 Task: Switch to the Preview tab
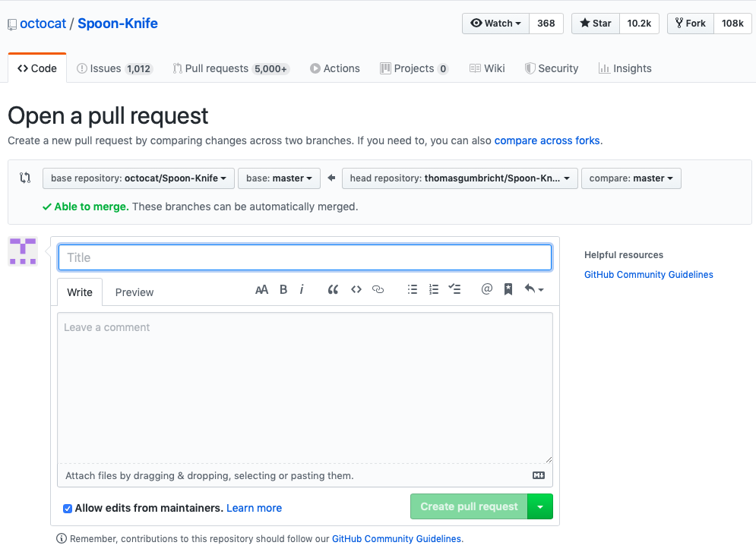point(134,292)
